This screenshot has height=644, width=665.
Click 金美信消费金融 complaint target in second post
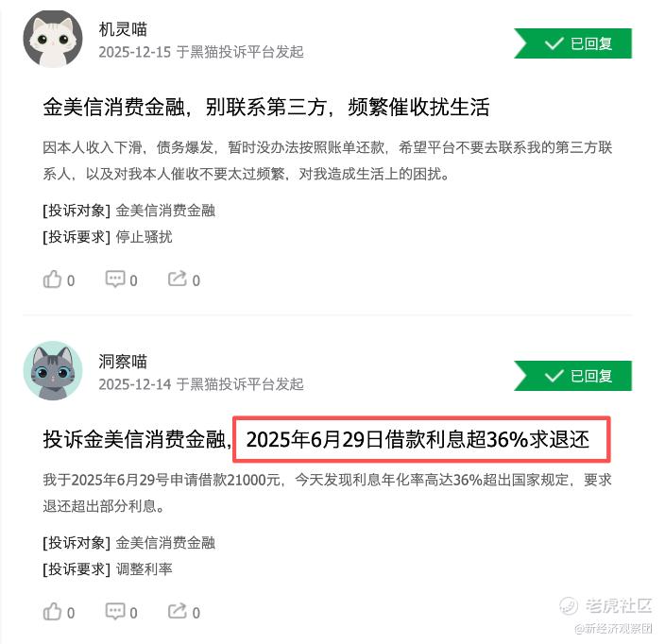(166, 543)
